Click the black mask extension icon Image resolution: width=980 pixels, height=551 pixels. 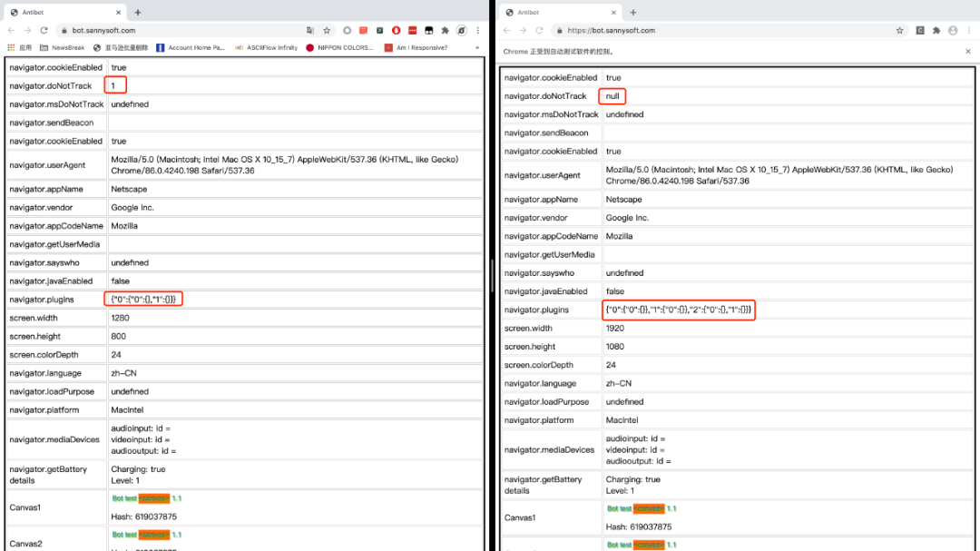(x=428, y=30)
